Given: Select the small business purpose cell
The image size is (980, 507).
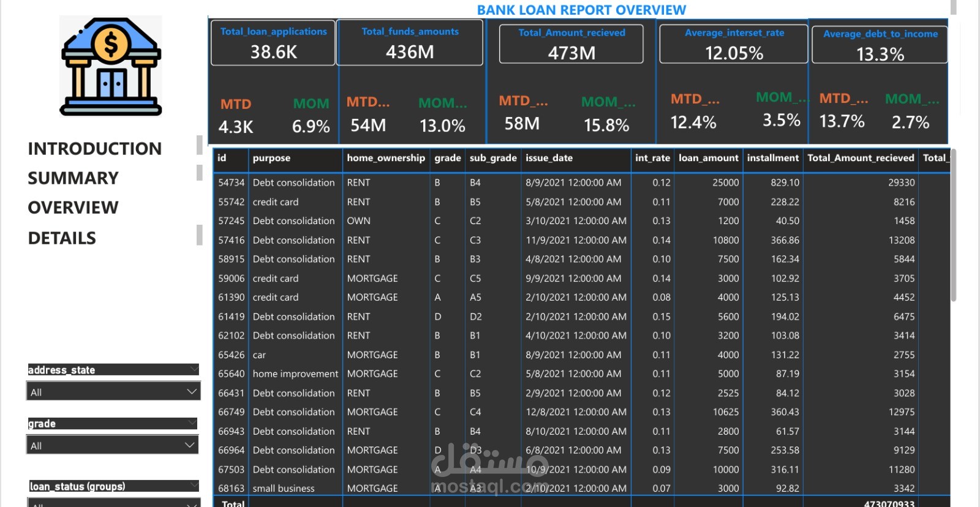Looking at the screenshot, I should 284,488.
